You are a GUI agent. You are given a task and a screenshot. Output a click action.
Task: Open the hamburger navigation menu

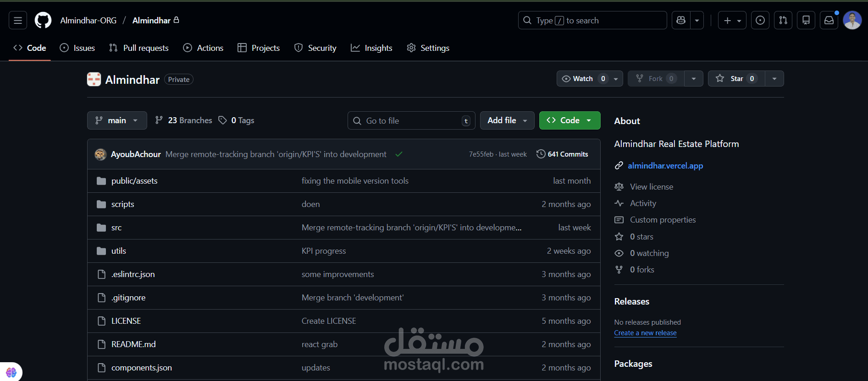pyautogui.click(x=18, y=21)
